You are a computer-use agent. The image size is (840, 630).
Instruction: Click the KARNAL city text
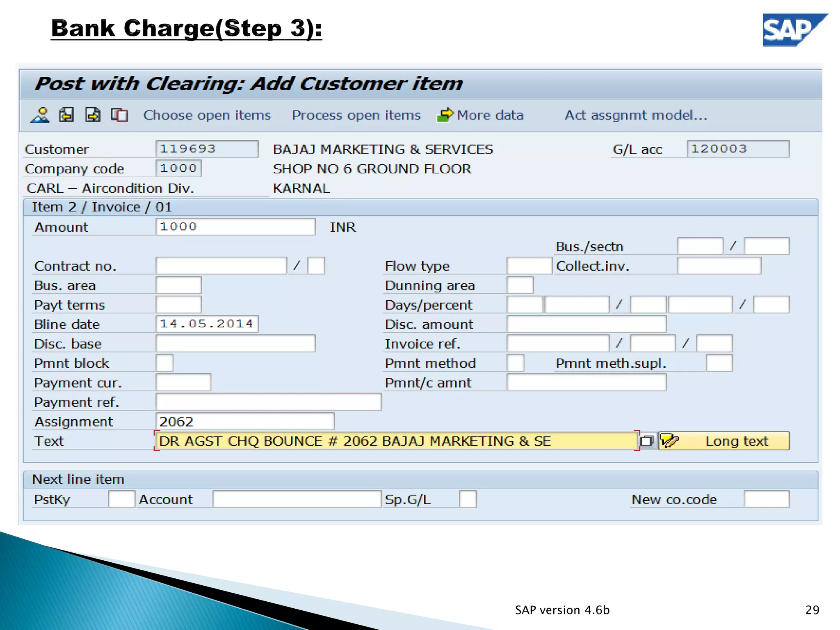tap(301, 188)
